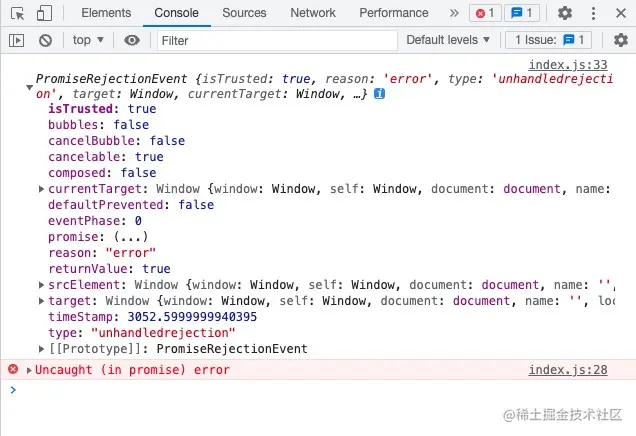The image size is (636, 436).
Task: Click the eye live expression icon
Action: [132, 40]
